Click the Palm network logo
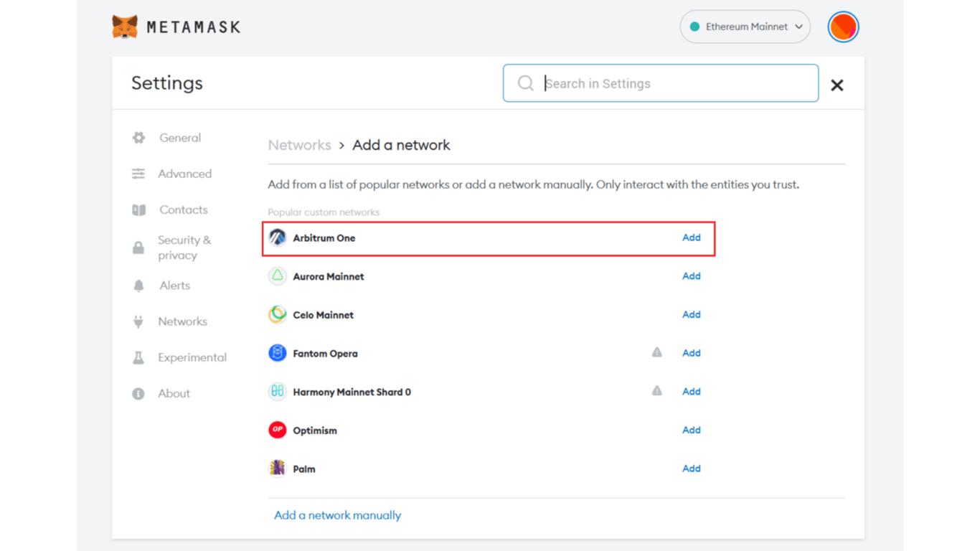 point(277,468)
